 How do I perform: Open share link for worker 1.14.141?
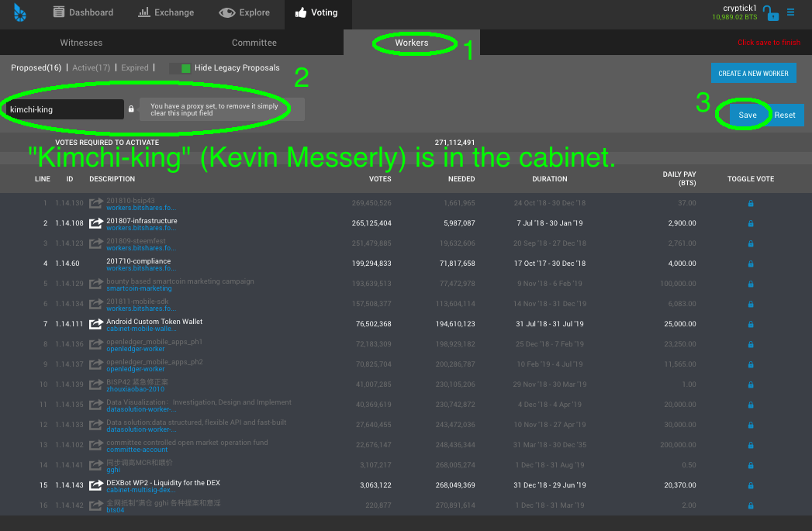pos(96,466)
